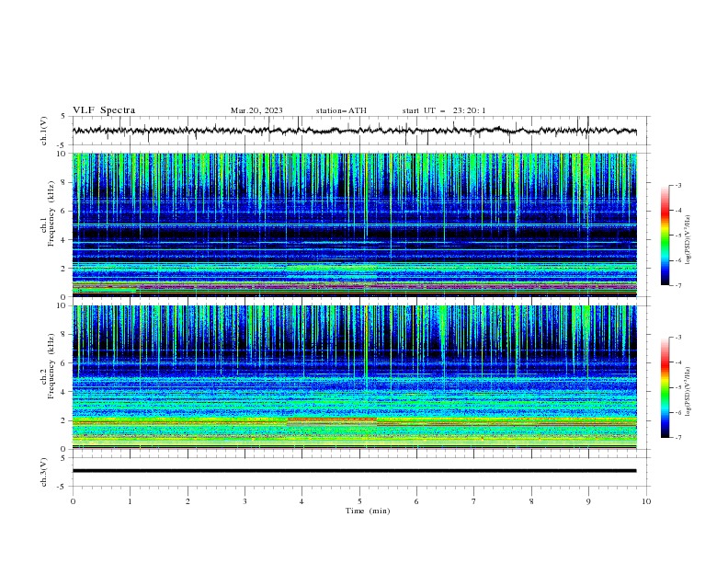728x563 pixels.
Task: Click the red 2 kHz band in ch.2 spectrogram
Action: tap(332, 419)
